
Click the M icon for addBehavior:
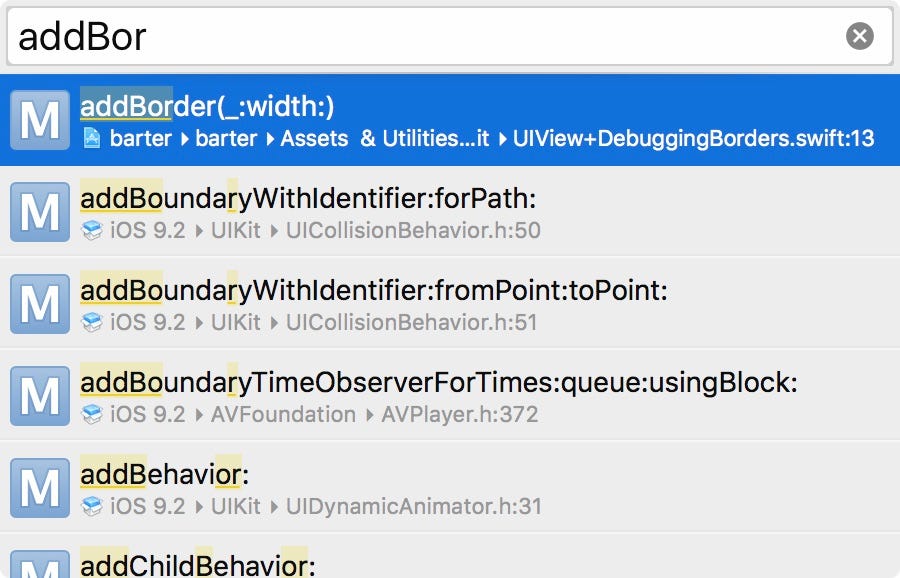(40, 488)
